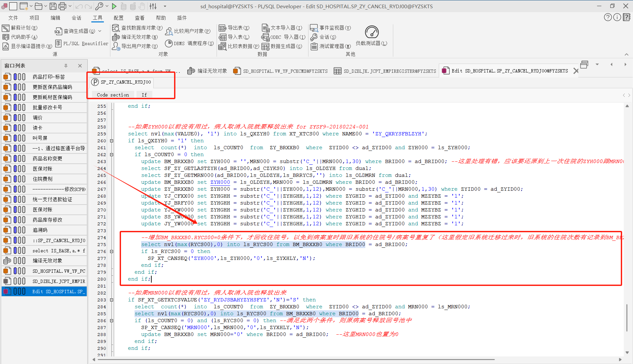Viewport: 633px width, 364px height.
Task: Open the Configure (配置) menu
Action: (x=118, y=18)
